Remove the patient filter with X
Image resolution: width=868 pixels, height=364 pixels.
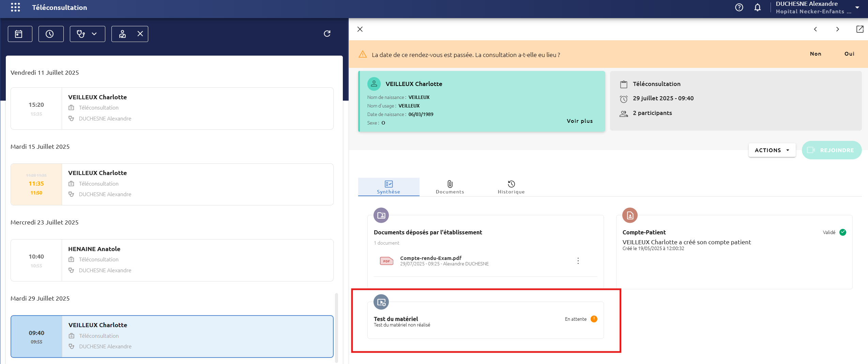tap(140, 33)
